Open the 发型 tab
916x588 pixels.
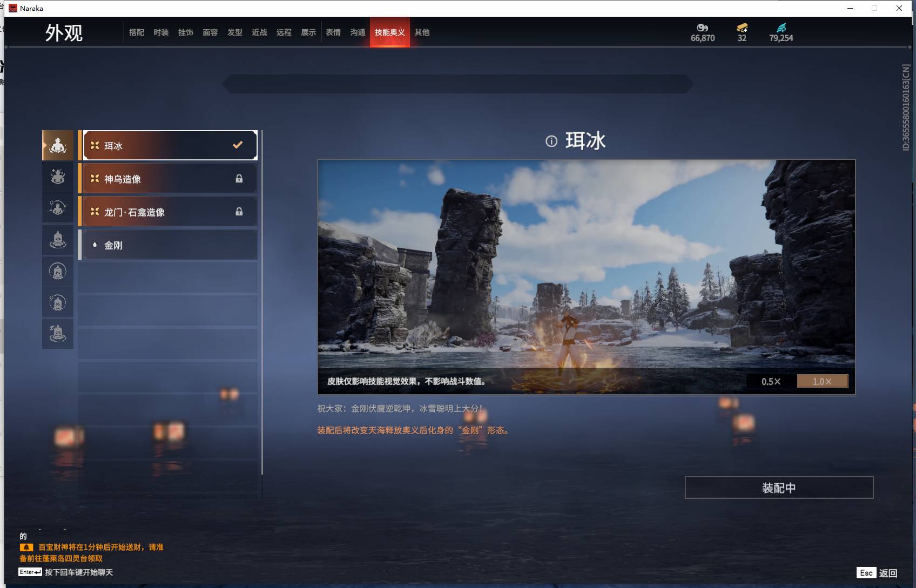235,32
